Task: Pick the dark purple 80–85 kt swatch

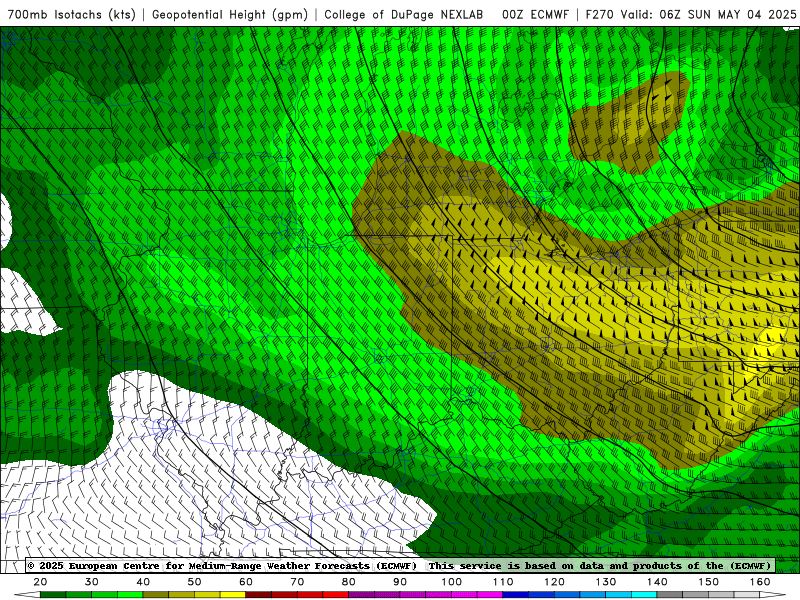Action: 362,595
